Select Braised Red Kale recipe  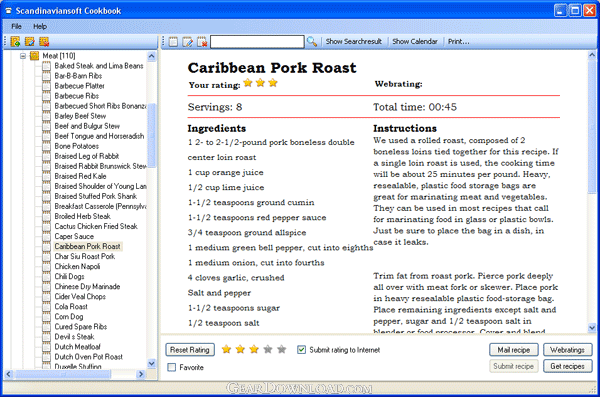coord(80,176)
